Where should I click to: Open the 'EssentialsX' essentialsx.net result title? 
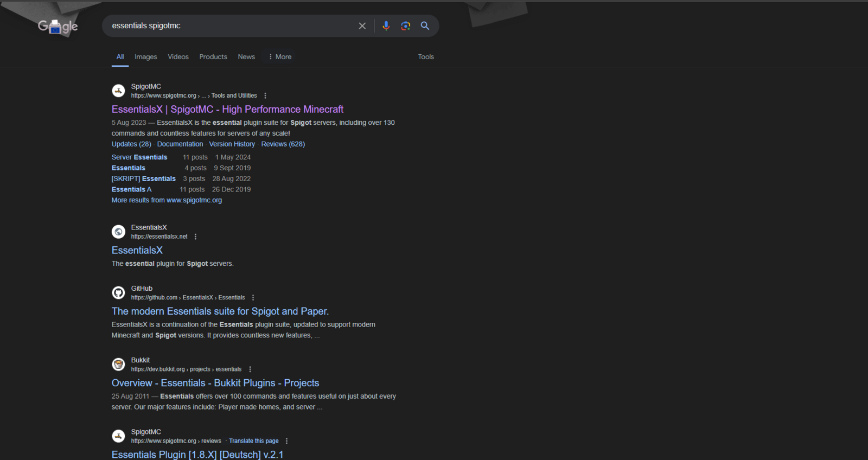(137, 251)
